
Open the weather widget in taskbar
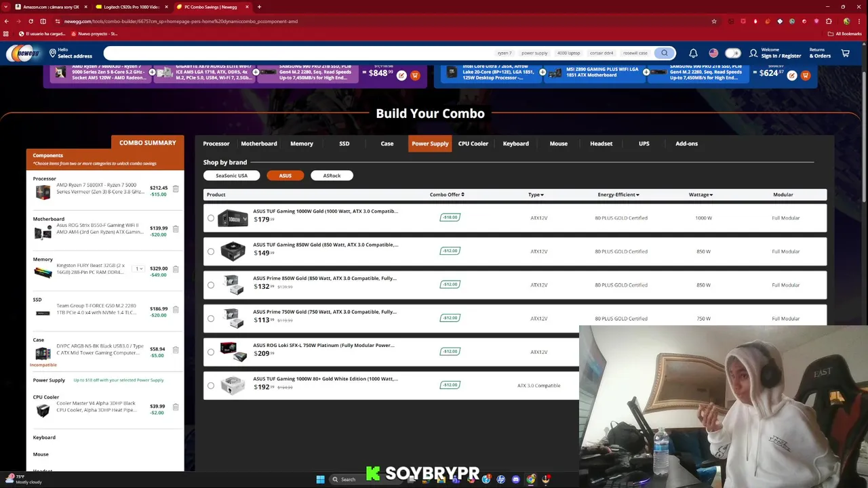coord(23,479)
